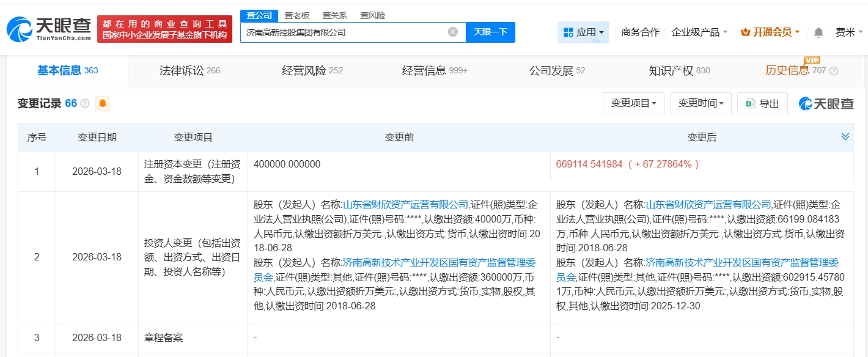868x357 pixels.
Task: Click the orange alert bell beside 变更记录
Action: coord(103,103)
